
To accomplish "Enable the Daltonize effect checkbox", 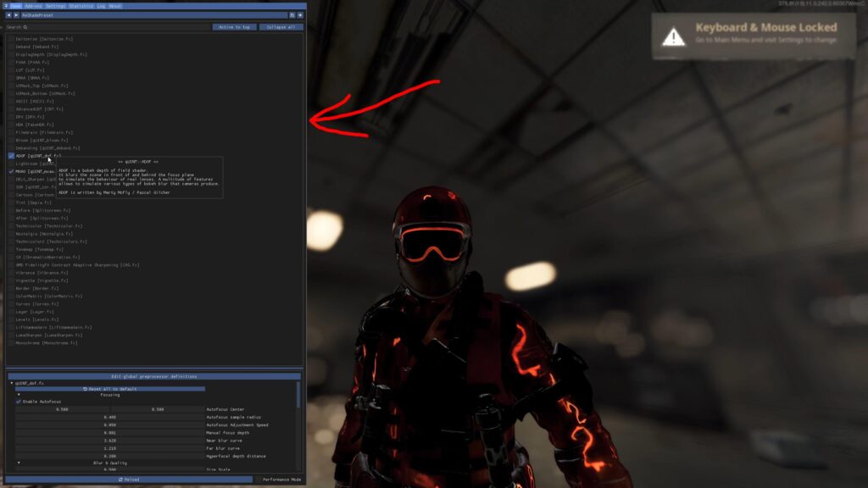I will 11,39.
